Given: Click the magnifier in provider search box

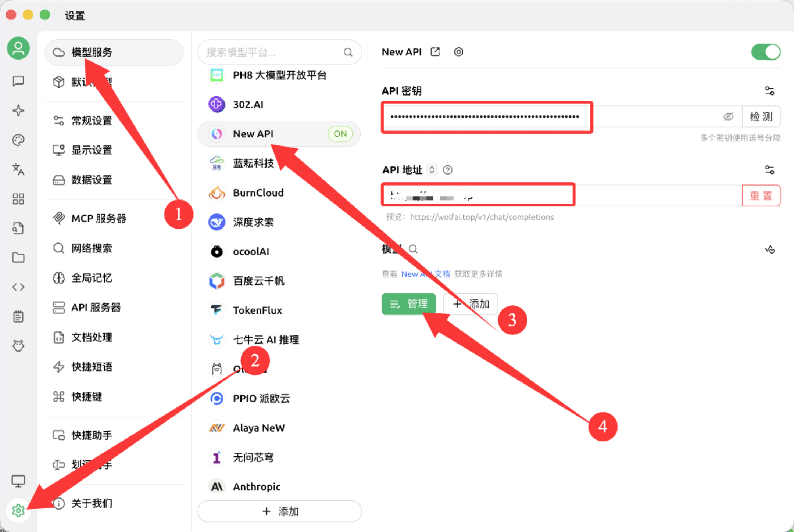Looking at the screenshot, I should [x=348, y=52].
